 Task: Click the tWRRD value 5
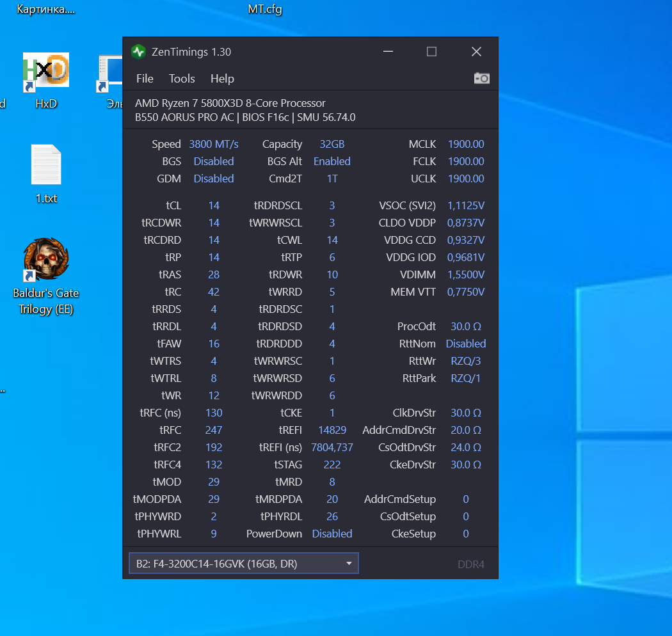332,292
